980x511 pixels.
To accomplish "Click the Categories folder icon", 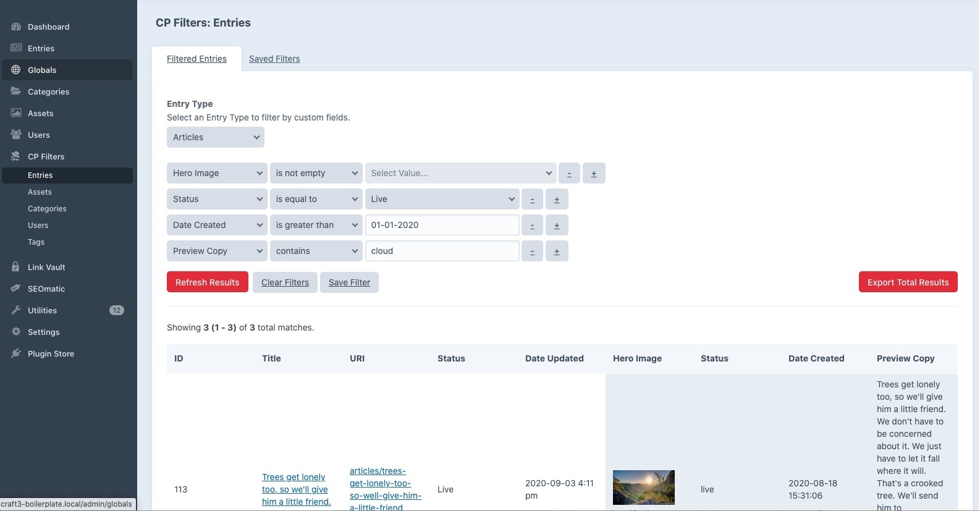I will [x=16, y=91].
